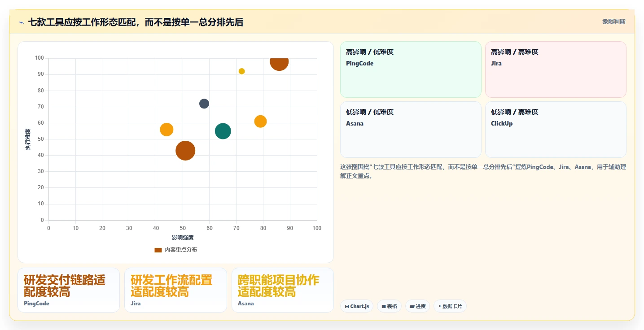Click the Chart.js chip
644x330 pixels.
click(x=357, y=306)
